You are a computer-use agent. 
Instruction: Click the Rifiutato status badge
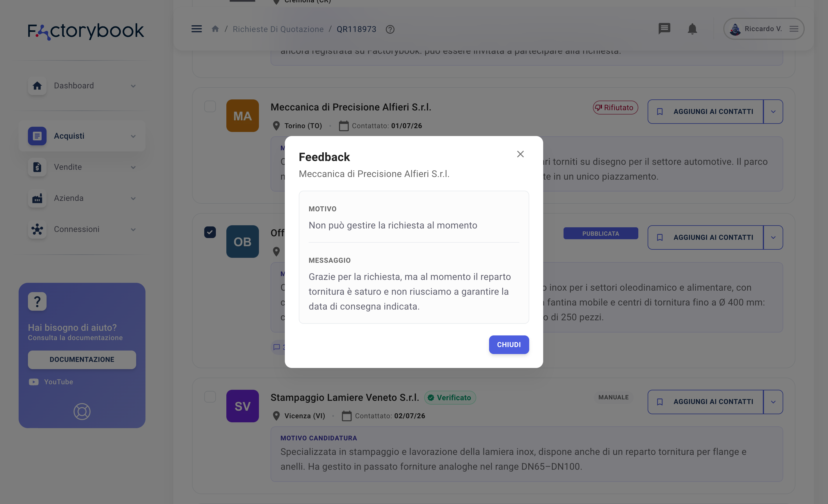point(615,108)
